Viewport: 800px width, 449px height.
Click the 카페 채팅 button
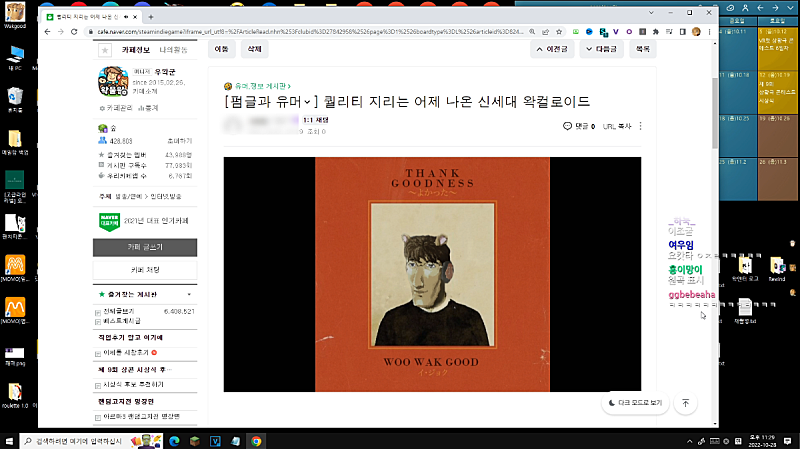[145, 269]
